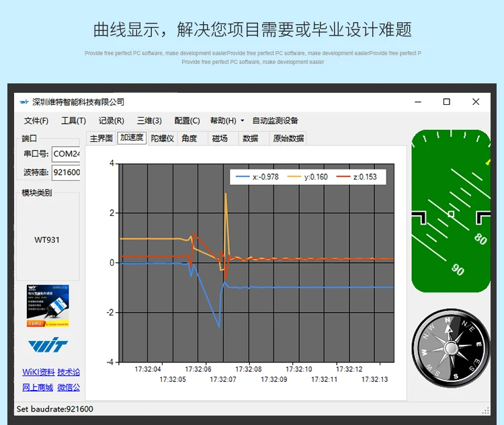This screenshot has height=425, width=504.
Task: Switch to the 主界面 tab
Action: (x=101, y=139)
